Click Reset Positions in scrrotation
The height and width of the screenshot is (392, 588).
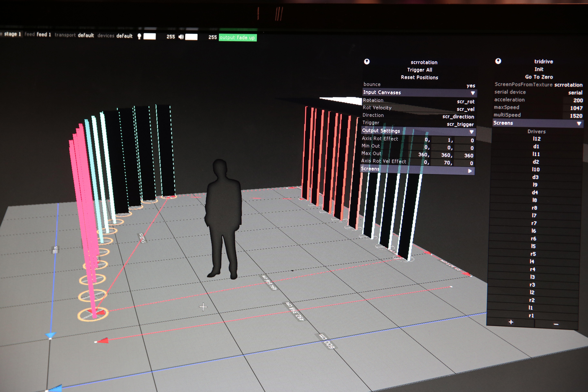pos(419,77)
